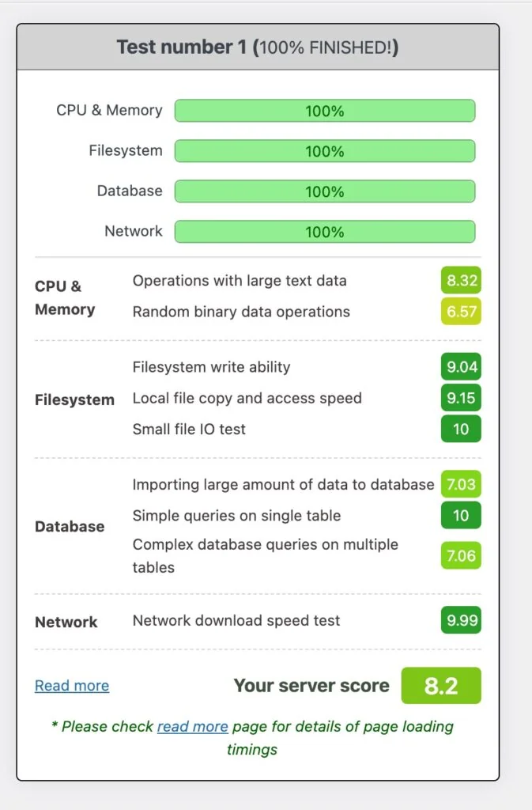The height and width of the screenshot is (810, 532).
Task: Click the 10 badge for simple queries
Action: pyautogui.click(x=461, y=516)
